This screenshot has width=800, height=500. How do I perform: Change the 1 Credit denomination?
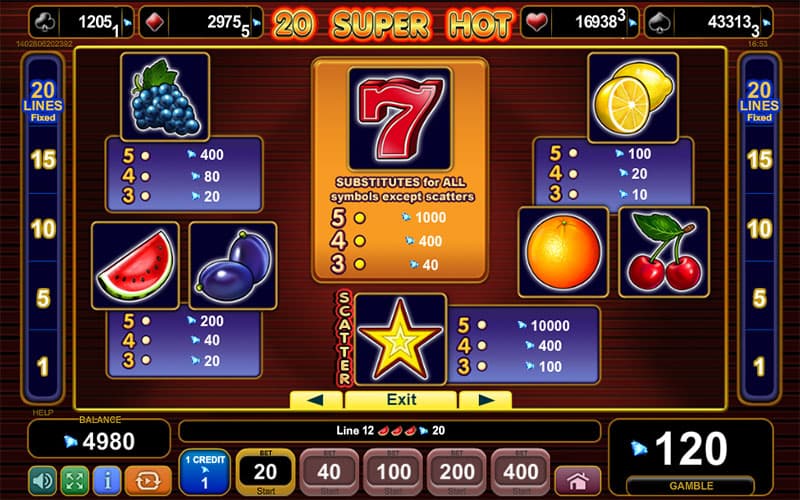(205, 472)
